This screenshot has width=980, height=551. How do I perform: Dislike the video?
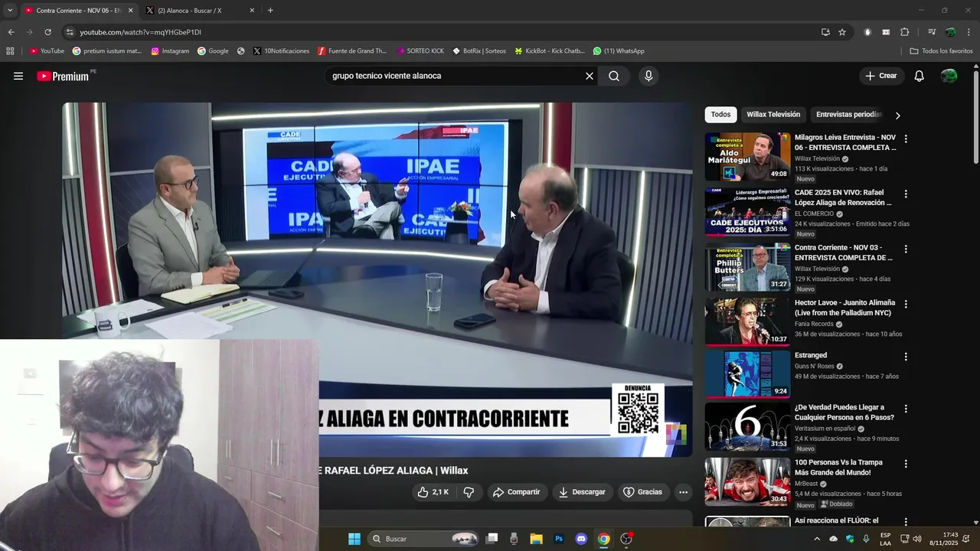click(469, 492)
